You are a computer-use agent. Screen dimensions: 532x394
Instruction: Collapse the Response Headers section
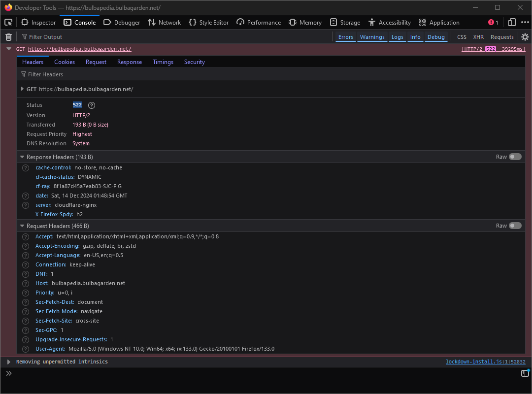click(x=22, y=157)
